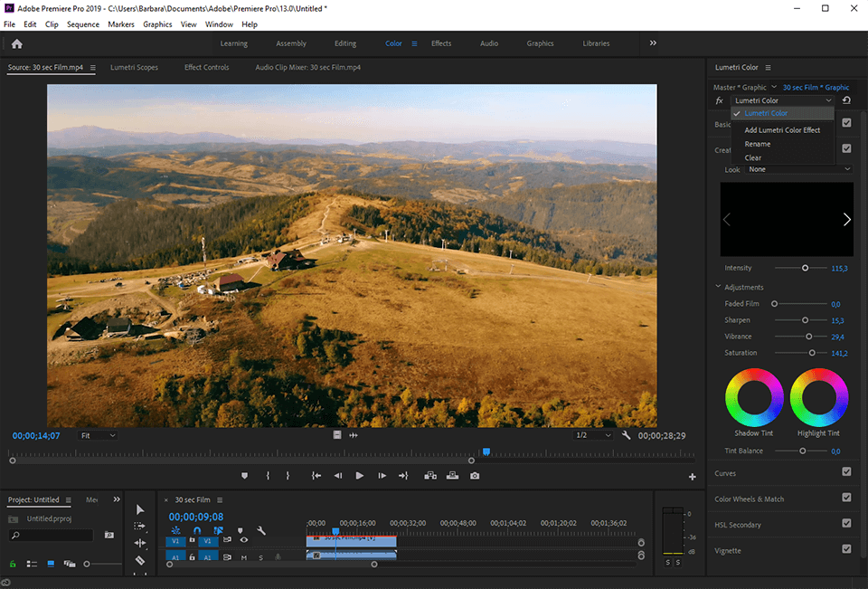
Task: Switch to the Effect Controls tab
Action: 206,67
